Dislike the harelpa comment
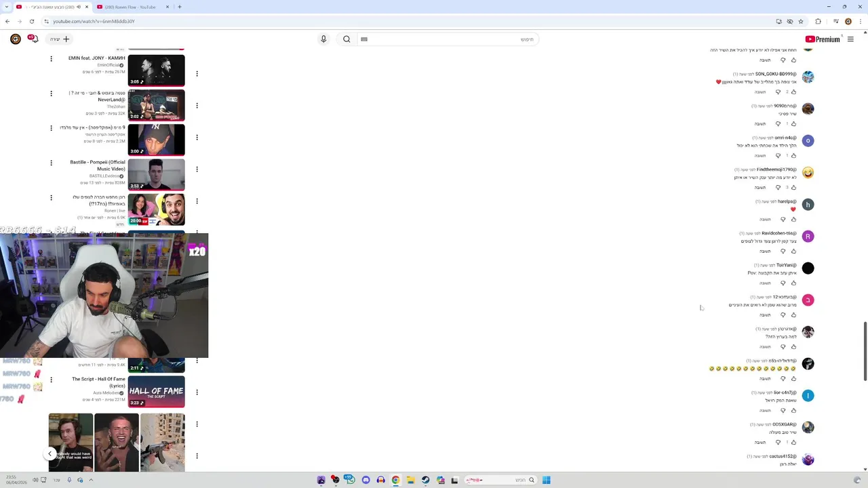868x488 pixels. 783,220
